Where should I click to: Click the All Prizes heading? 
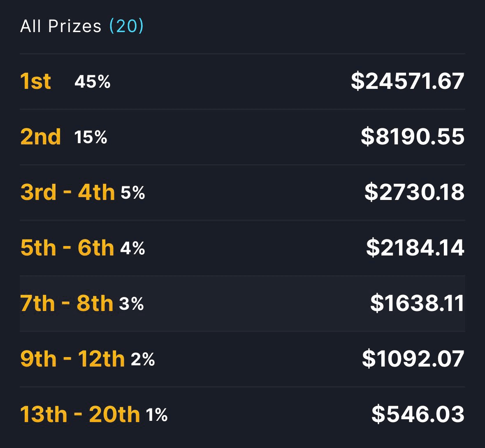[61, 26]
